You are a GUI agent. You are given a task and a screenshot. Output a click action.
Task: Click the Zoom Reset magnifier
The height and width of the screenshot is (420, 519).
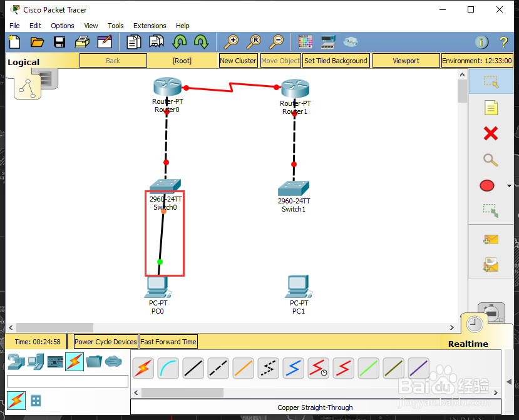tap(254, 42)
